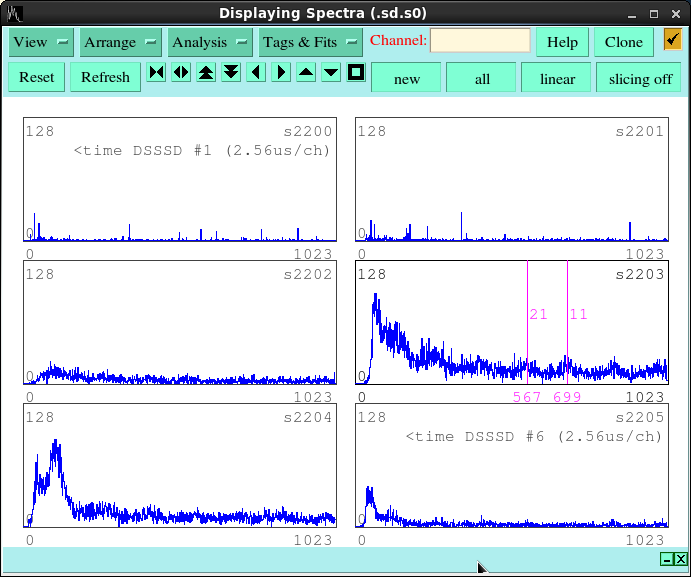Click into the Channel input field
Screen dimensions: 691x577
tap(480, 41)
